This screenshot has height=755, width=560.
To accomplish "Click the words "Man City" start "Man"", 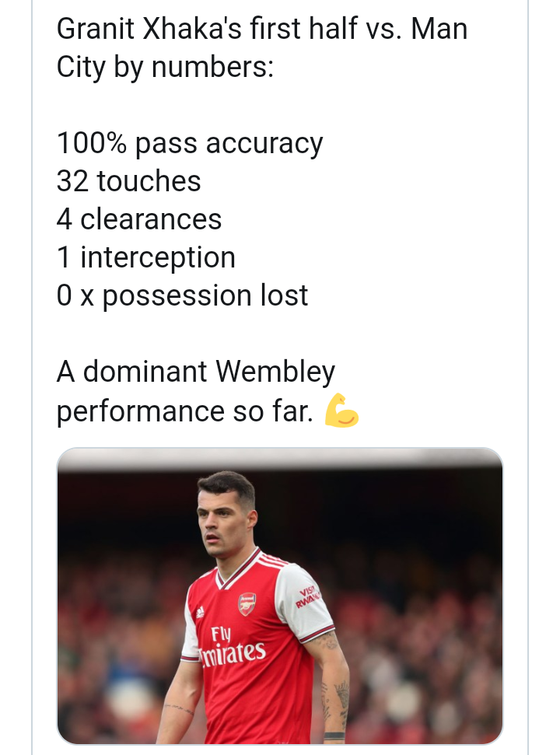I will [x=439, y=29].
